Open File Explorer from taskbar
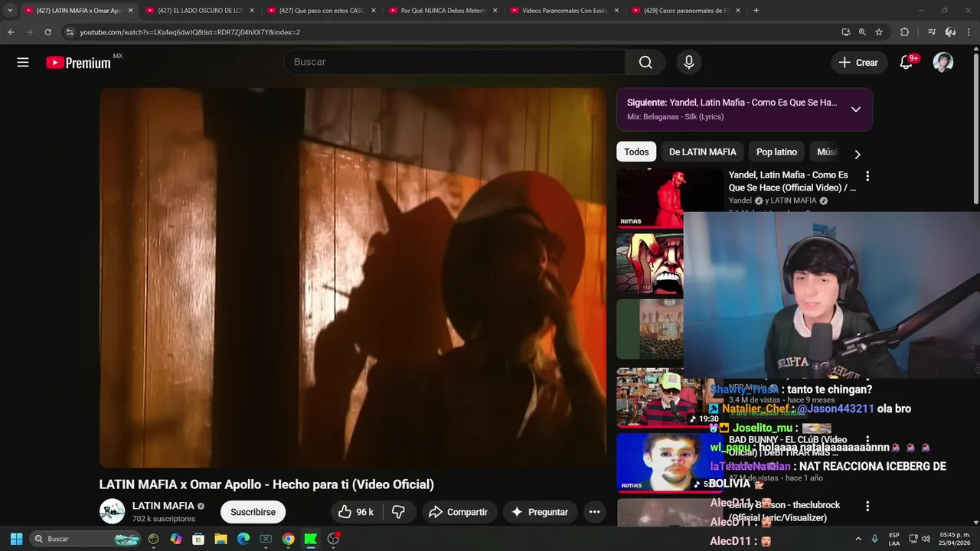Viewport: 980px width, 551px height. click(220, 539)
